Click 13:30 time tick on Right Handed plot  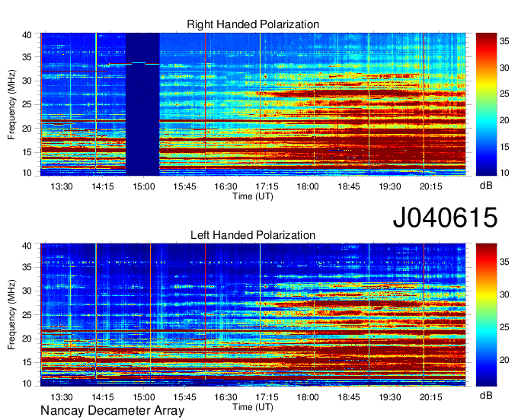click(62, 186)
